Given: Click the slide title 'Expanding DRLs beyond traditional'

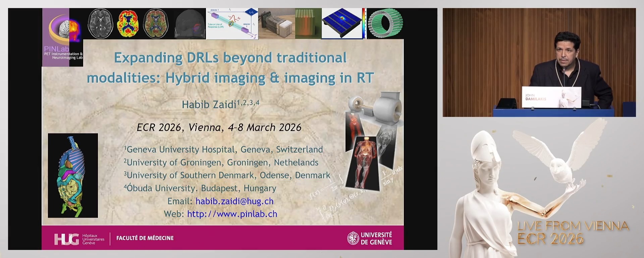Looking at the screenshot, I should point(230,58).
